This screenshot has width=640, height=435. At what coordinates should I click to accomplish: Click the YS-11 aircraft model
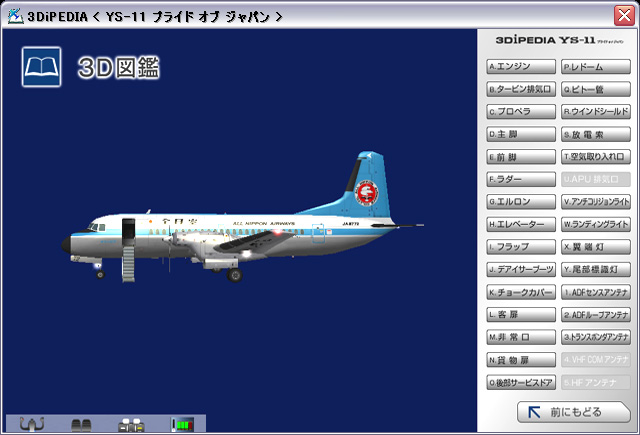(x=242, y=219)
